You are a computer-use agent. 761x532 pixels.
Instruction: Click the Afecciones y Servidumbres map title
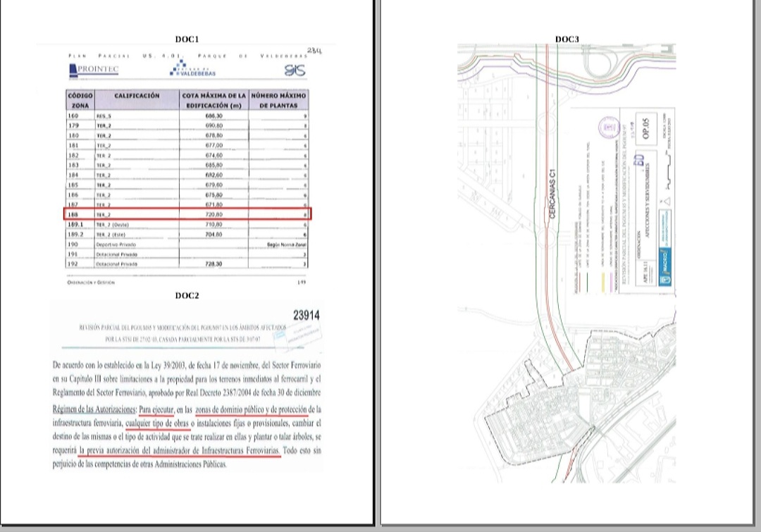[648, 202]
